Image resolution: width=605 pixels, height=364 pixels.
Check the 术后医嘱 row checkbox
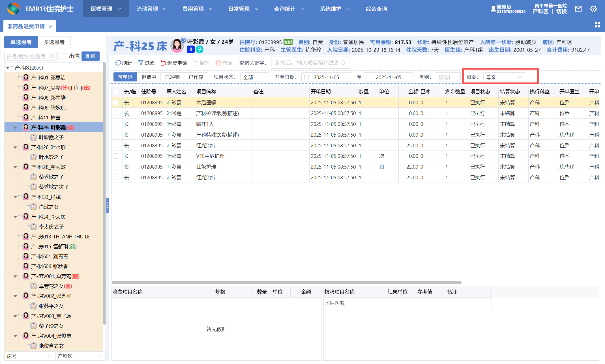(115, 103)
